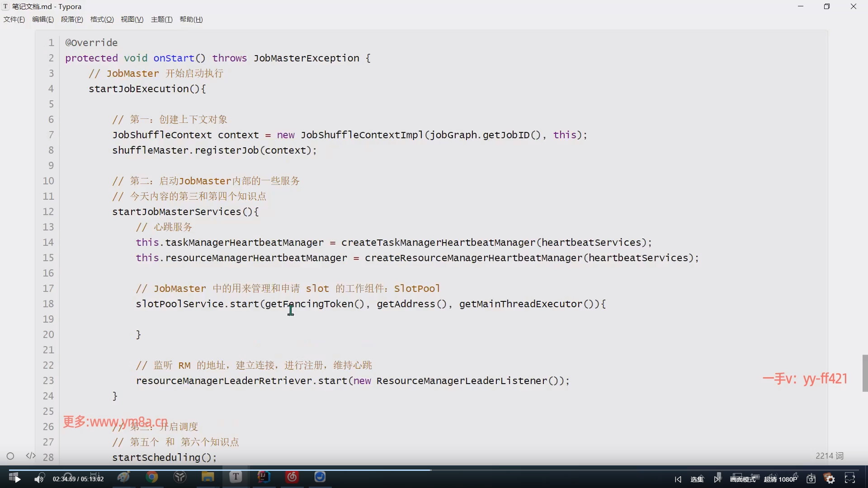This screenshot has height=488, width=868.
Task: Open the outline circle icon in status bar
Action: (10, 456)
